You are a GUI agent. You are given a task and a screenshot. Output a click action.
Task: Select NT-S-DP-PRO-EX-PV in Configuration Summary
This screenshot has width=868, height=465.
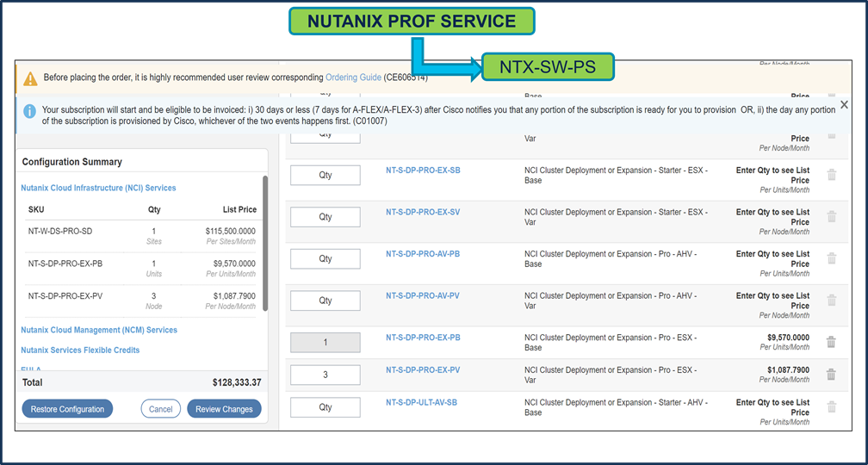click(x=65, y=295)
